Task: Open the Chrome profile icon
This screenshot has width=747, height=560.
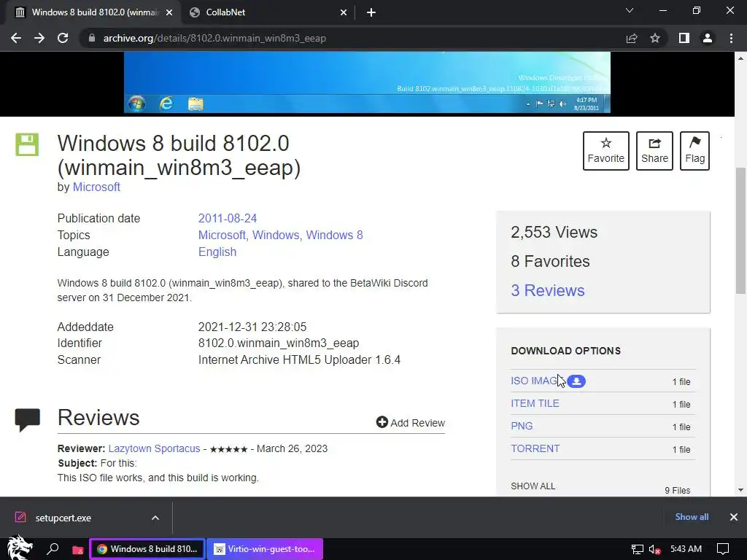Action: 708,38
